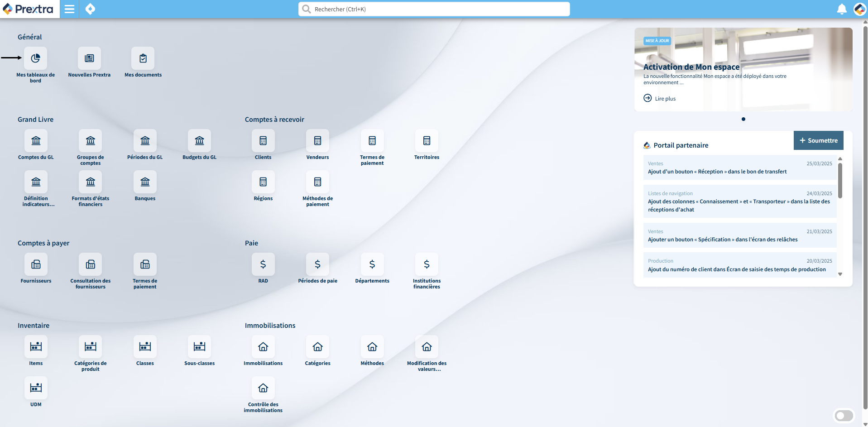Toggle the hamburger main menu

pos(69,9)
